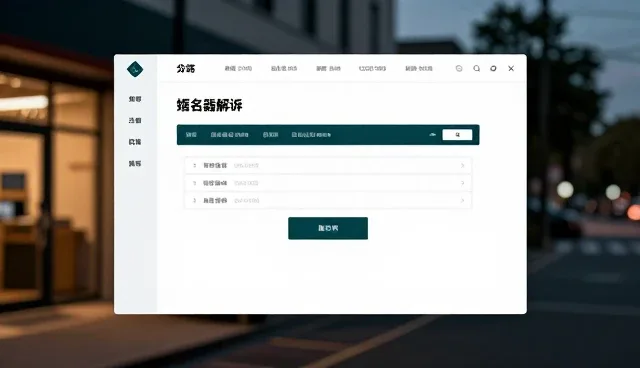Click the bold app name in the header
Screen dimensions: 640x368
(x=186, y=69)
